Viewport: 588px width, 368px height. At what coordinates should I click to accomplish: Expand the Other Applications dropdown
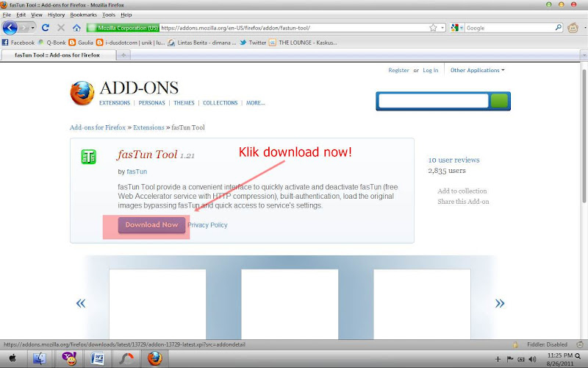[477, 70]
